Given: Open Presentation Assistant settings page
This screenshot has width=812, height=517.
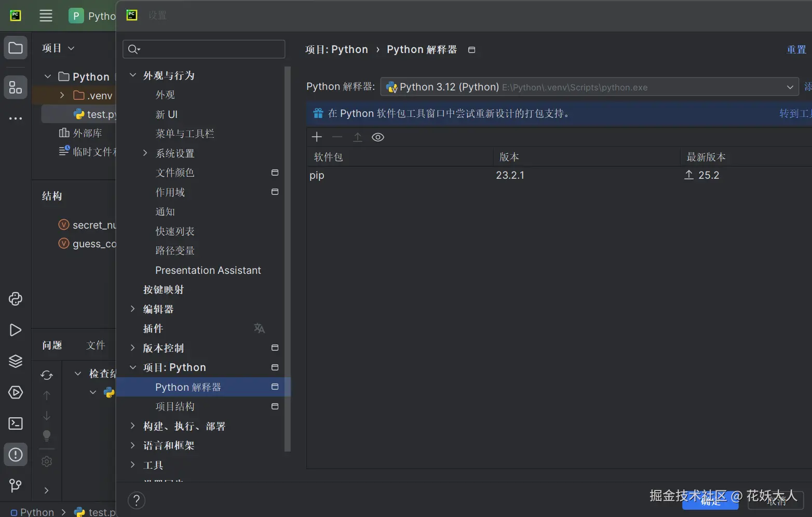Looking at the screenshot, I should point(208,270).
